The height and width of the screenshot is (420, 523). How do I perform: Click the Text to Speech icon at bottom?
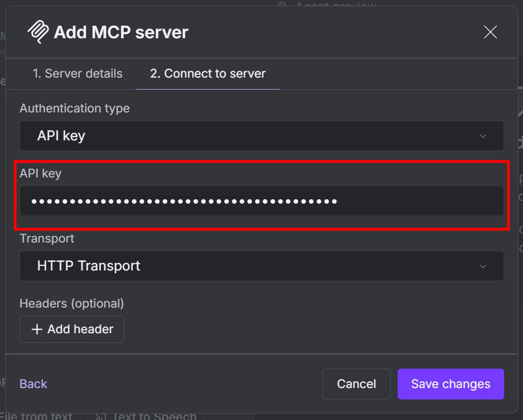pos(100,416)
